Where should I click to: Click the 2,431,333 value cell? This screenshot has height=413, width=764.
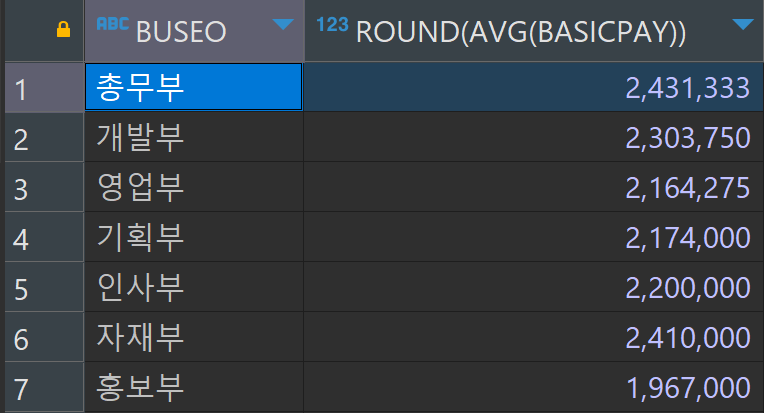coord(534,87)
